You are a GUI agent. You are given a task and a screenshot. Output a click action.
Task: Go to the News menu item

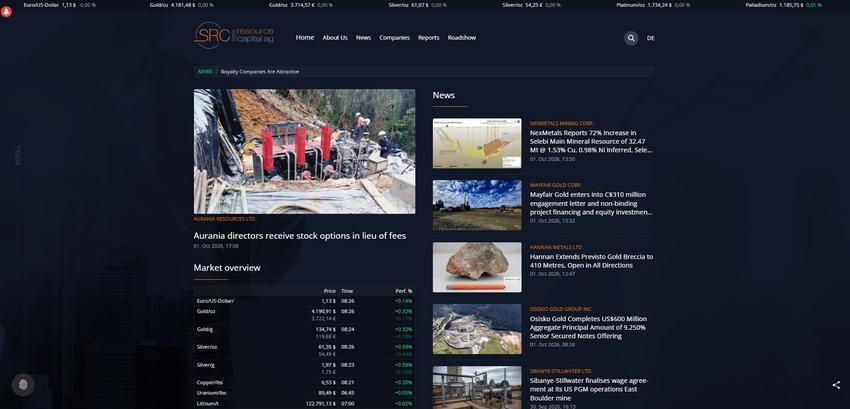point(363,37)
